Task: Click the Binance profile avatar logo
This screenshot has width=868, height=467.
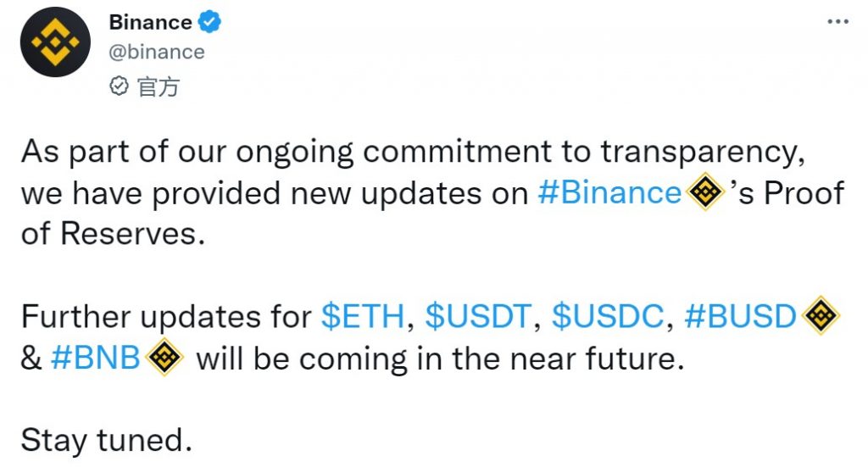Action: (x=55, y=43)
